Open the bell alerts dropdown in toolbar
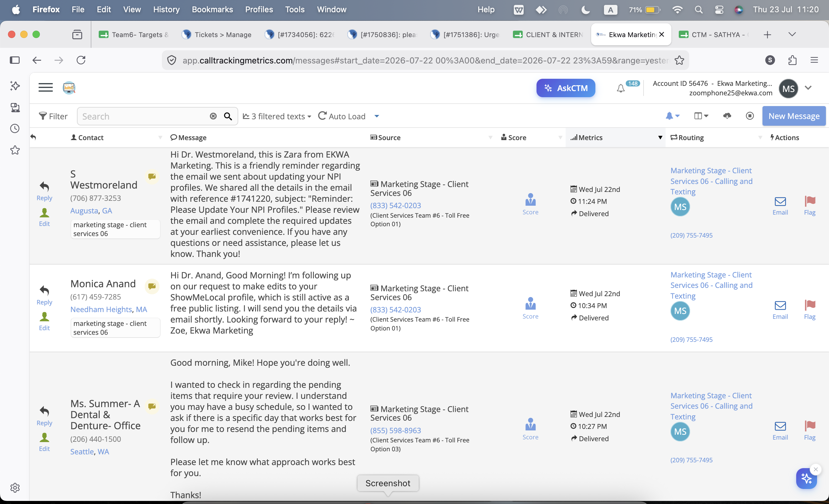This screenshot has width=829, height=504. (672, 116)
